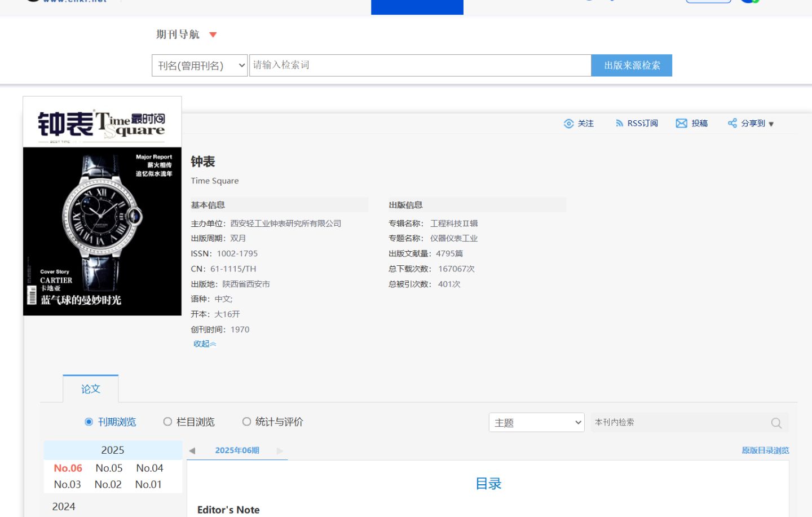Click the red 期刊导航 triangle arrow

213,35
